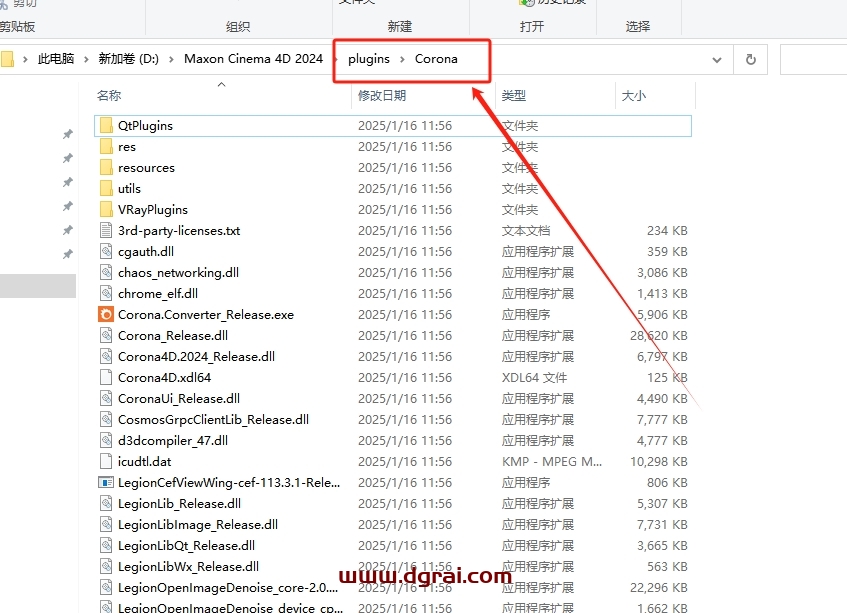Open the address bar history dropdown
The height and width of the screenshot is (613, 847).
[717, 59]
